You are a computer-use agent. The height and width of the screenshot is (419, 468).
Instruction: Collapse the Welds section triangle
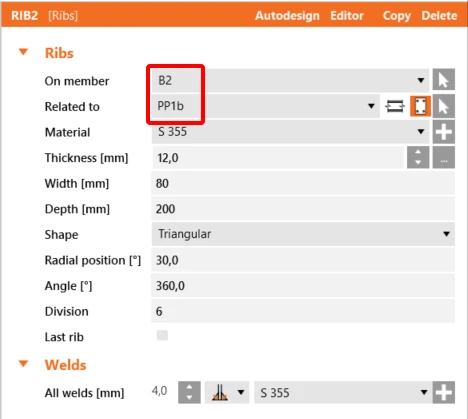[23, 364]
